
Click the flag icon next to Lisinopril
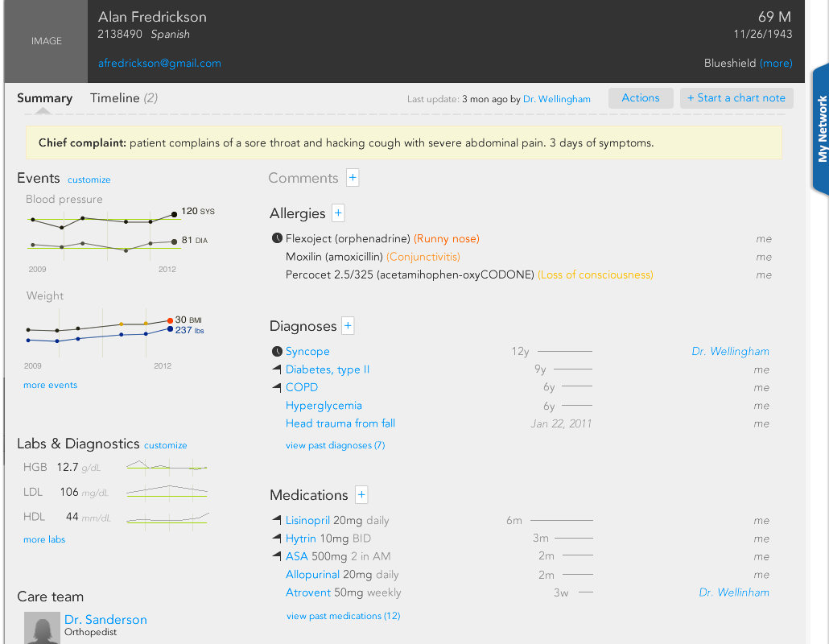click(278, 521)
